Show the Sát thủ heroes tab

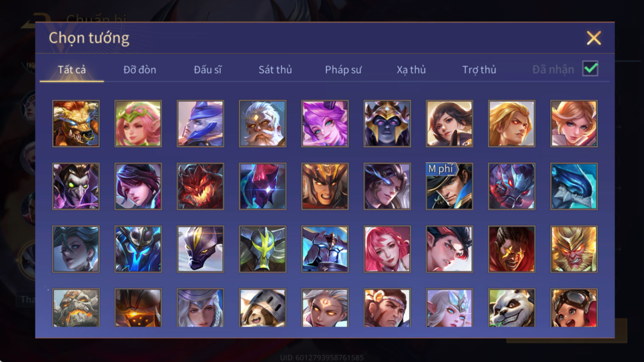click(275, 70)
